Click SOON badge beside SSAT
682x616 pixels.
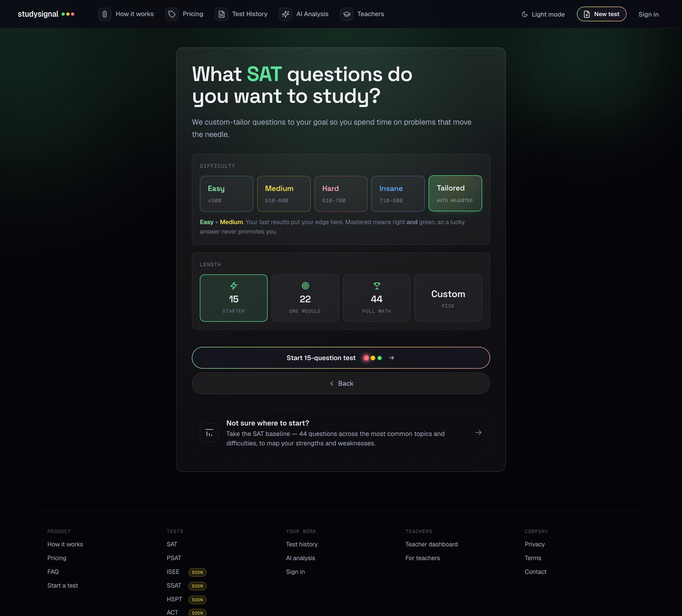click(x=197, y=586)
